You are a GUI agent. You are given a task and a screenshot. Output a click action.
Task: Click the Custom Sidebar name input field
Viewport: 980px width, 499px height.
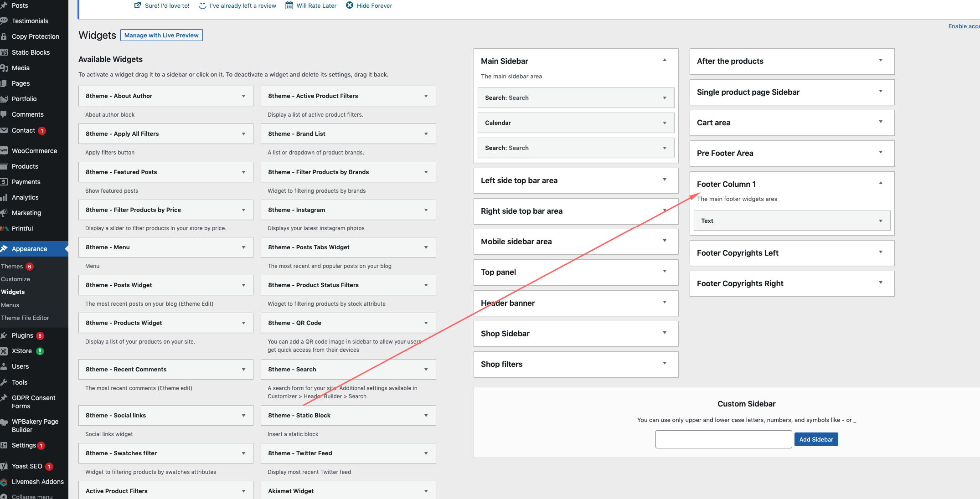coord(723,439)
